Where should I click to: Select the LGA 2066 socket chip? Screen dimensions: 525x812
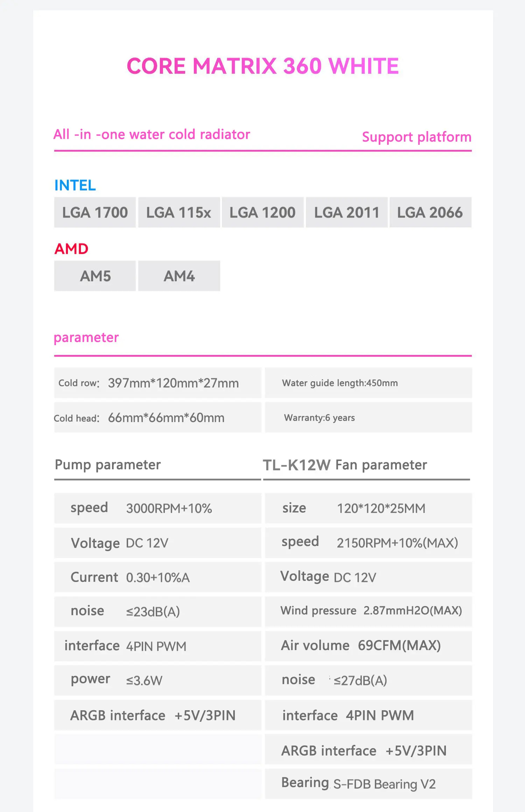click(430, 212)
